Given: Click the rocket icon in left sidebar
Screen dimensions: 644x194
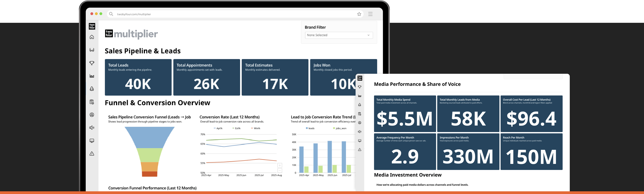Looking at the screenshot, I should point(92,89).
